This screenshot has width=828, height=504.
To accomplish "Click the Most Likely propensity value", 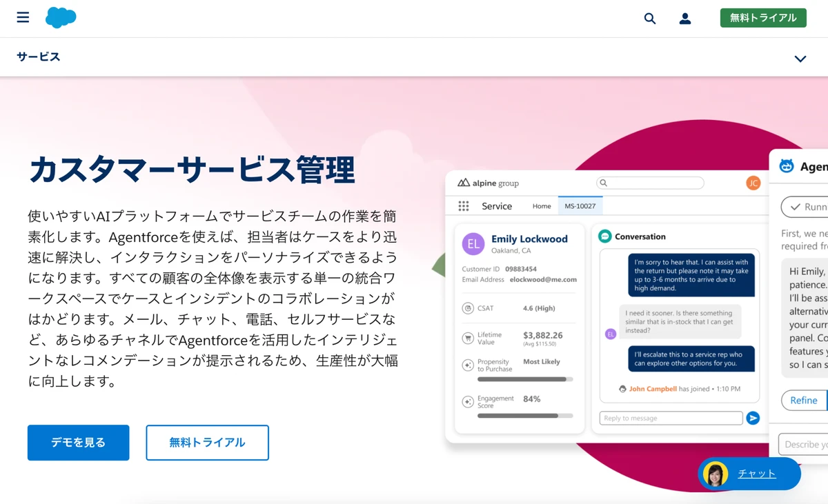I will (542, 361).
